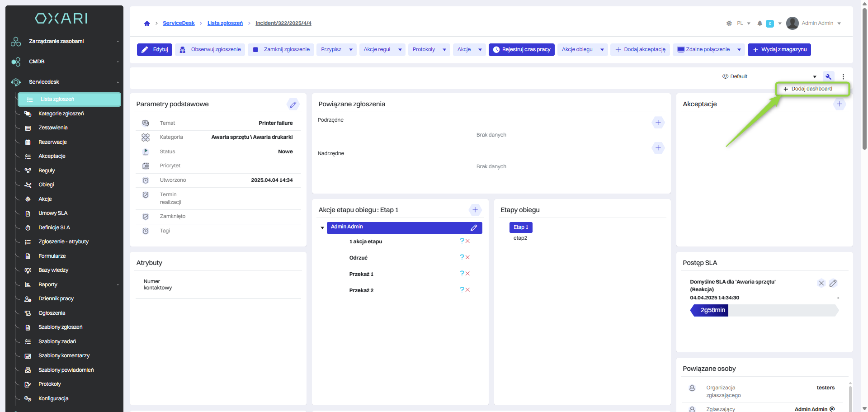Click the 2g58min SLA progress bar

tap(712, 310)
